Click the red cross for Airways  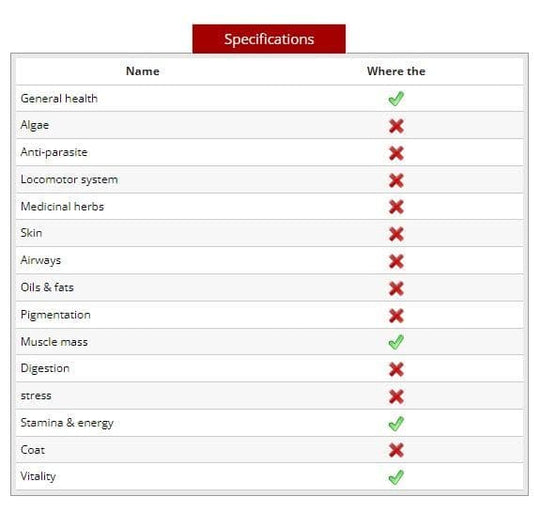point(396,261)
